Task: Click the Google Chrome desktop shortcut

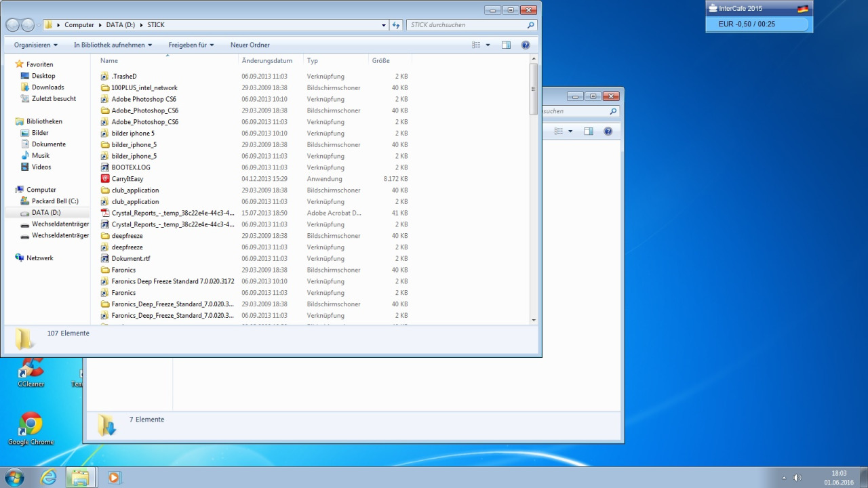Action: pos(31,429)
